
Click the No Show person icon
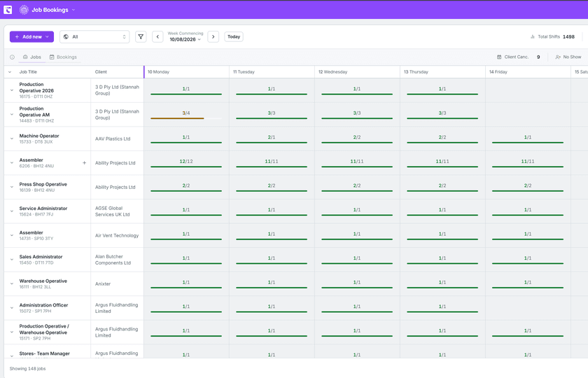558,57
